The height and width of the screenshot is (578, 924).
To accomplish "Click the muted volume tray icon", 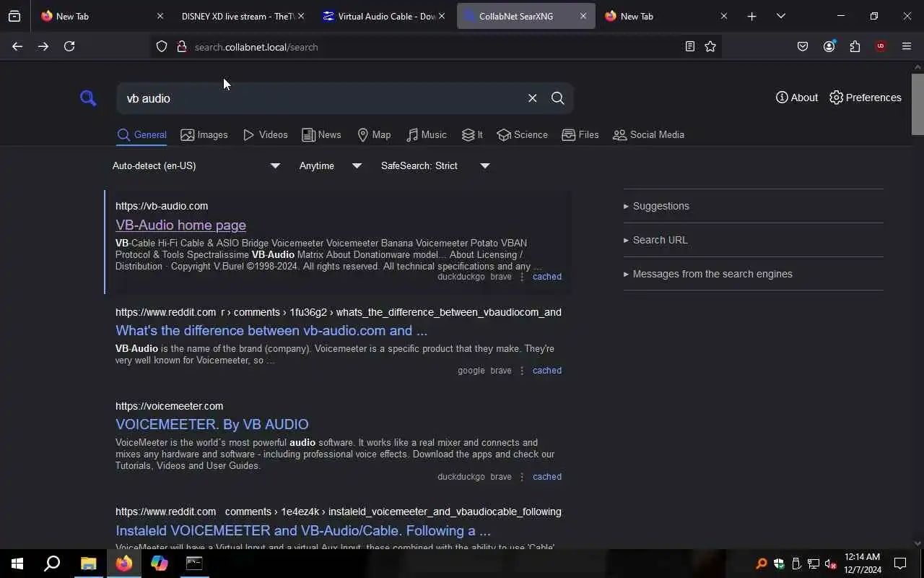I will [830, 564].
